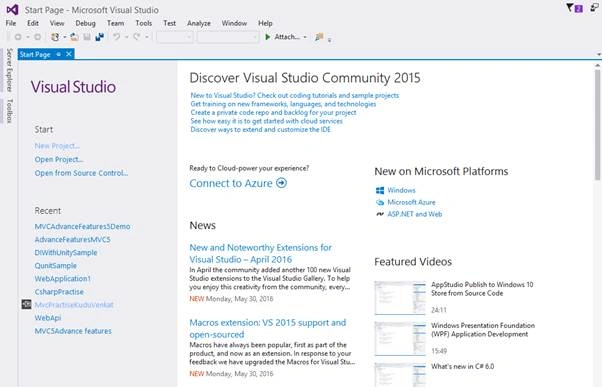This screenshot has height=387, width=602.
Task: Open the Edit menu
Action: tap(33, 23)
